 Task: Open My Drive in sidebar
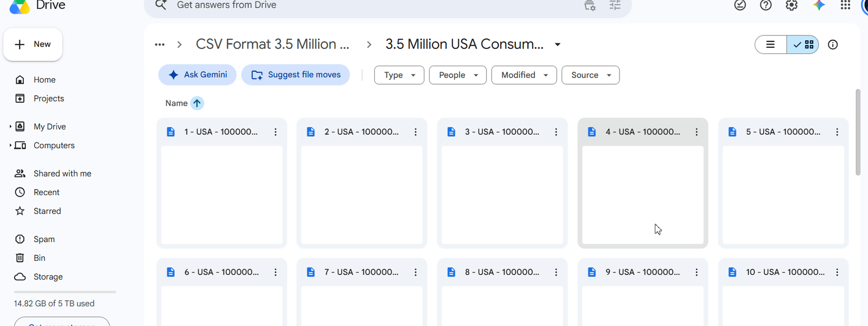(50, 127)
